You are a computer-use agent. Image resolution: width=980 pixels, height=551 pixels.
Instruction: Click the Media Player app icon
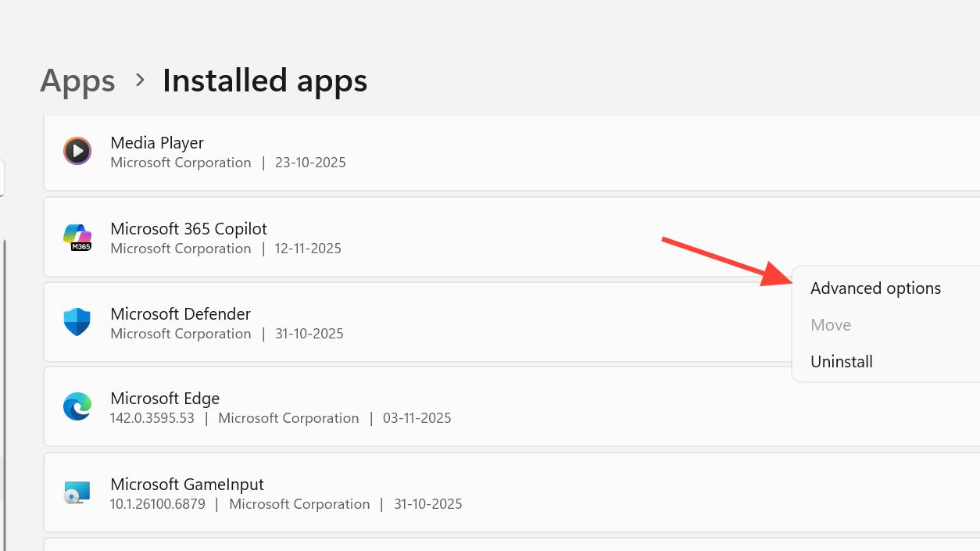(77, 151)
